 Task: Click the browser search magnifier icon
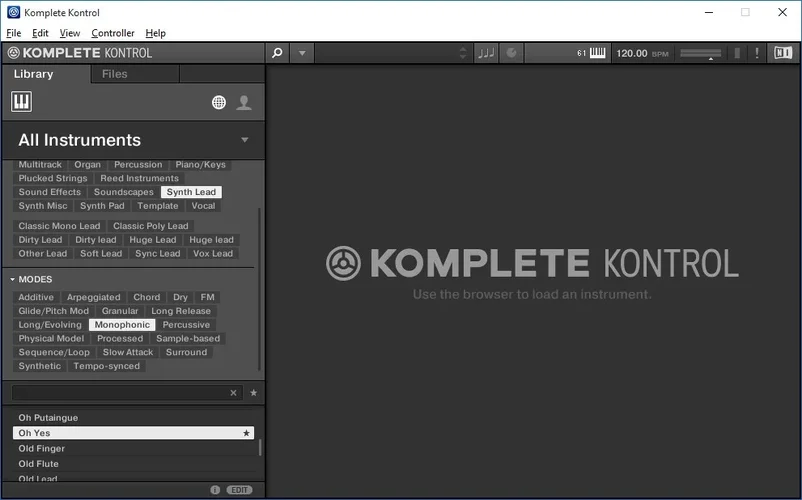point(277,53)
